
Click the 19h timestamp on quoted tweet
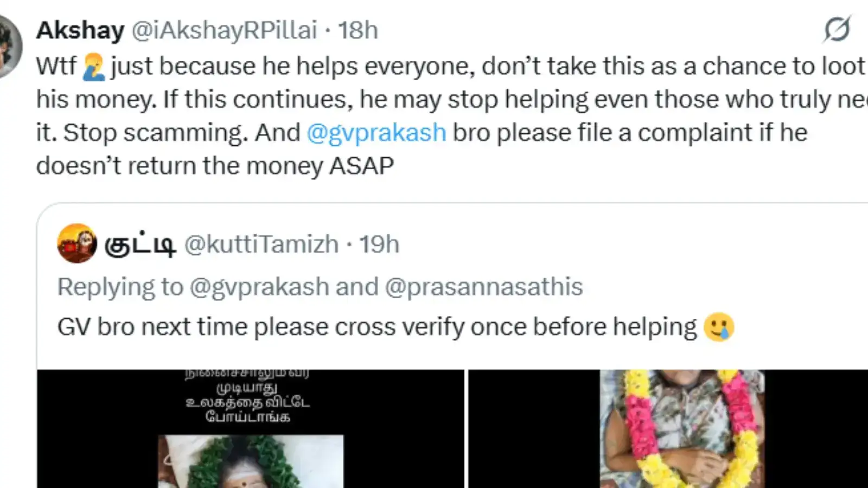379,245
